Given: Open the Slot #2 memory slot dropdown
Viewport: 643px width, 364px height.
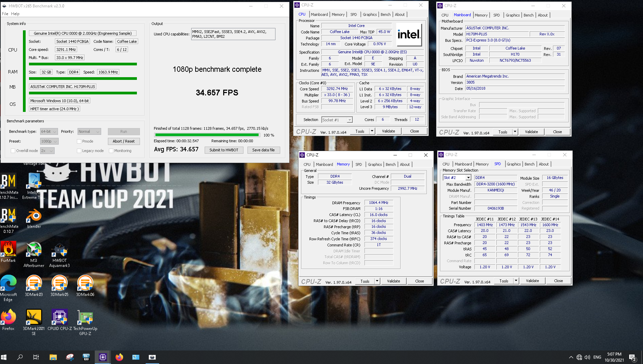Looking at the screenshot, I should [x=457, y=178].
